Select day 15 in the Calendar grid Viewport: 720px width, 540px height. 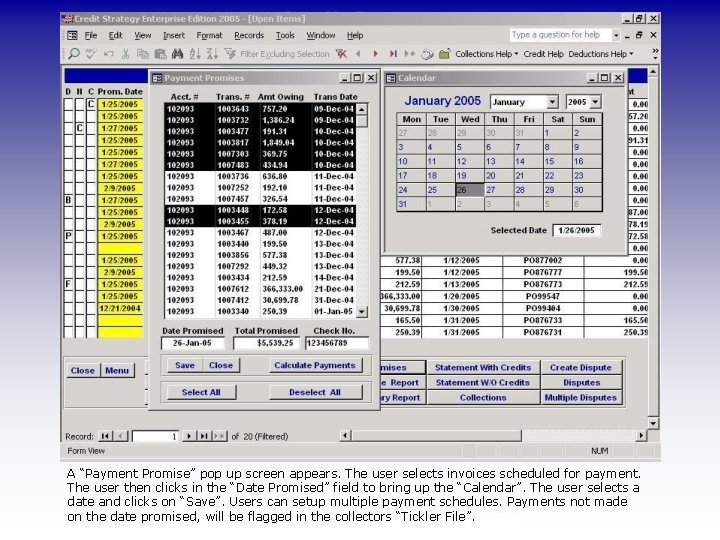point(557,161)
